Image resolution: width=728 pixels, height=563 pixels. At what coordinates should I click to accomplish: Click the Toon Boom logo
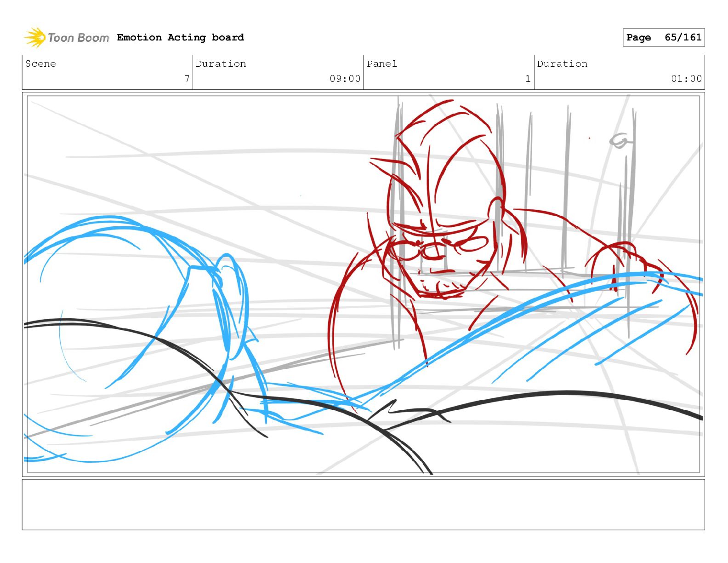[67, 37]
